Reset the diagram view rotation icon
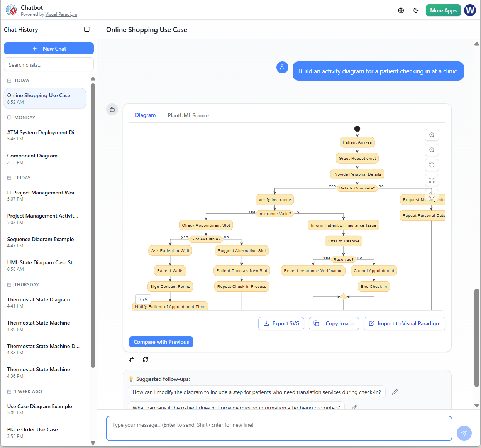The width and height of the screenshot is (481, 448). tap(432, 165)
